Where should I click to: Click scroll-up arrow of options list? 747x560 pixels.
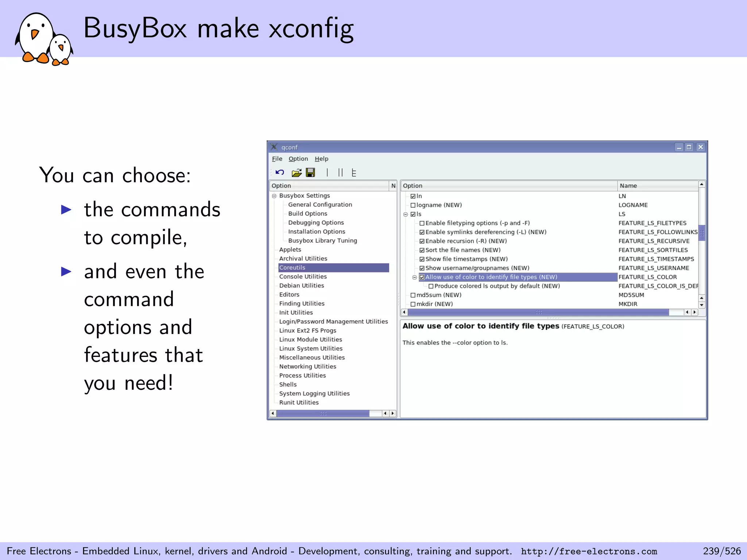click(x=701, y=184)
